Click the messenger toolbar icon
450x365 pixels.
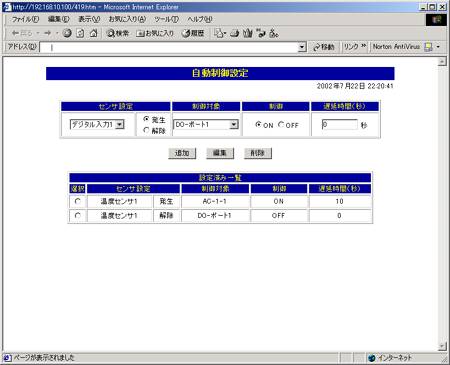[x=274, y=33]
